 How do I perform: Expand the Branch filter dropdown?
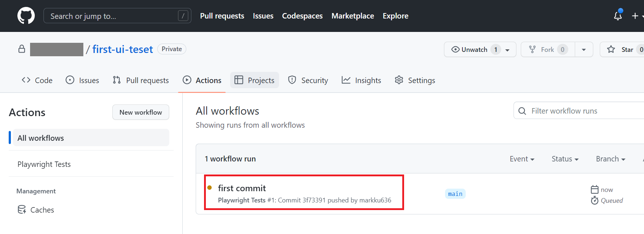(x=611, y=159)
